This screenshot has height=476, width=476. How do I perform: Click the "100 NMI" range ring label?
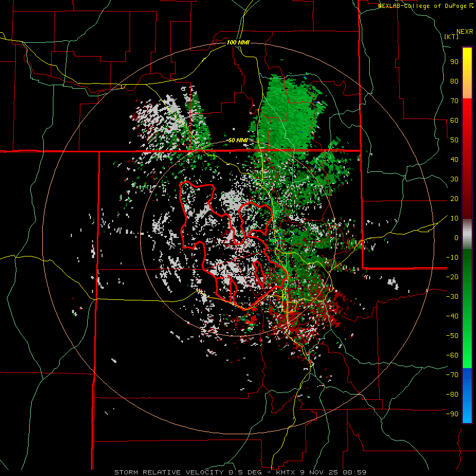click(x=238, y=42)
